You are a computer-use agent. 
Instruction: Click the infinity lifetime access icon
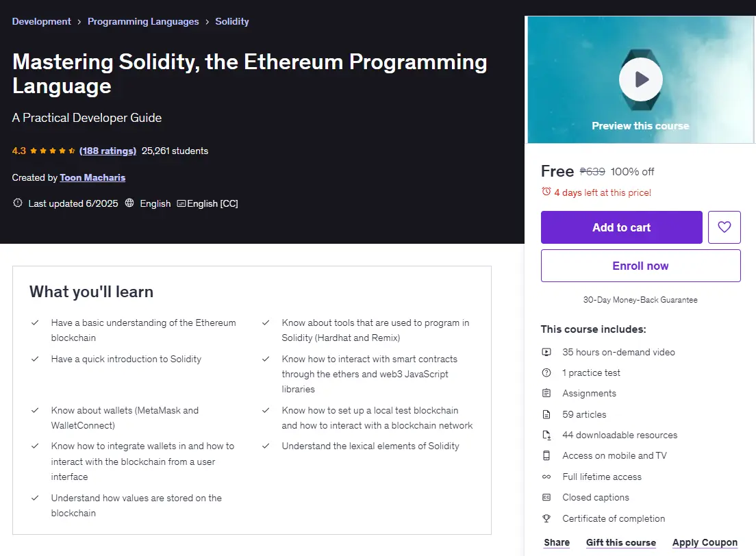click(x=546, y=477)
